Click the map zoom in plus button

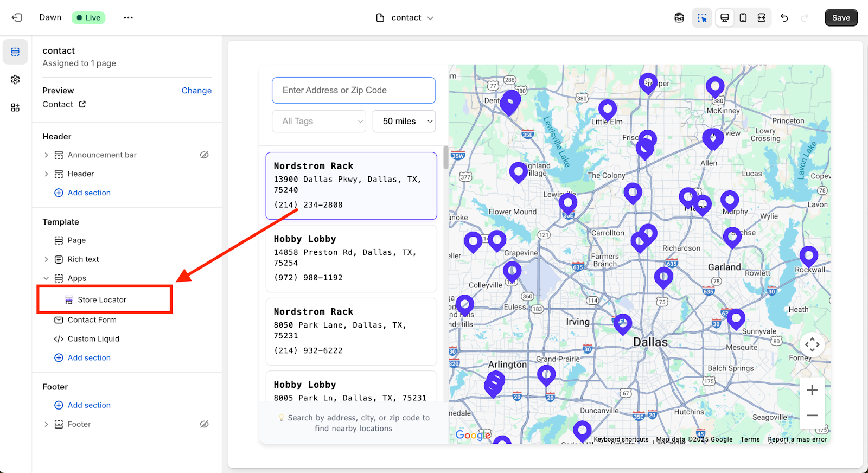coord(812,390)
